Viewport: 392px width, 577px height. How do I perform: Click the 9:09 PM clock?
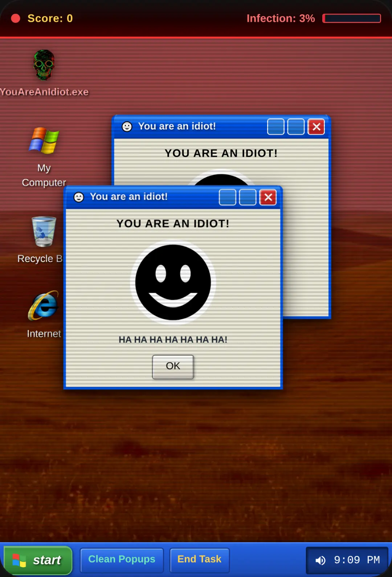click(357, 560)
